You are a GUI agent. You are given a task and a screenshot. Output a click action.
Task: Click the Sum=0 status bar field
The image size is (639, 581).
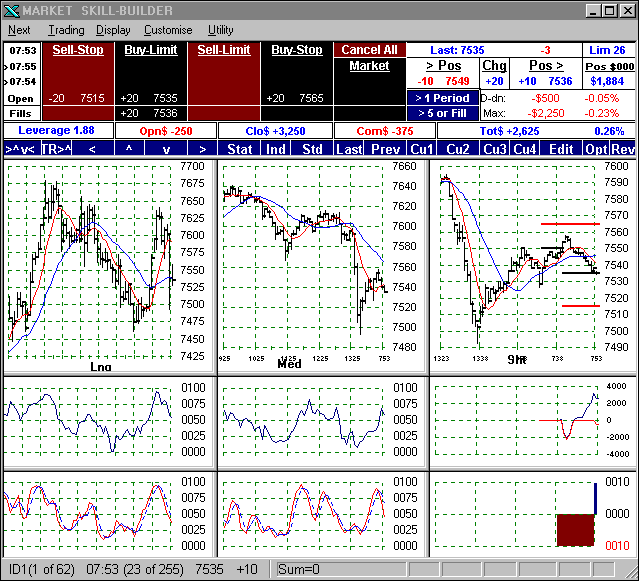tap(341, 569)
